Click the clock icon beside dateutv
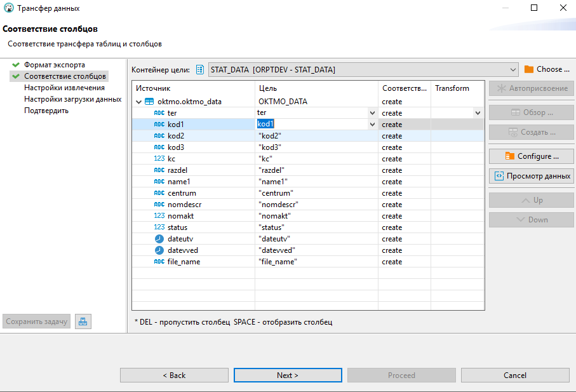The image size is (576, 392). pyautogui.click(x=159, y=239)
